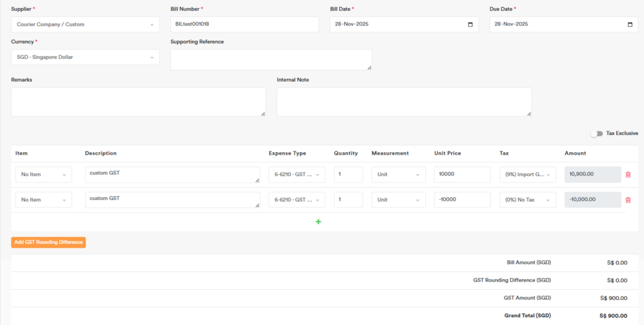Open the first row's Measurement Unit dropdown
Screen dimensions: 644x325
pos(398,175)
